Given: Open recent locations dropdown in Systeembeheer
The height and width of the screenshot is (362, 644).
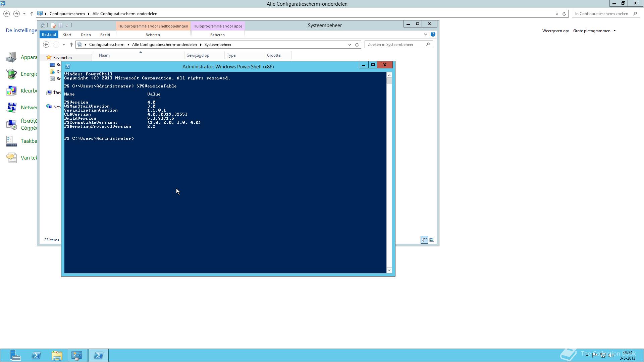Looking at the screenshot, I should point(64,45).
